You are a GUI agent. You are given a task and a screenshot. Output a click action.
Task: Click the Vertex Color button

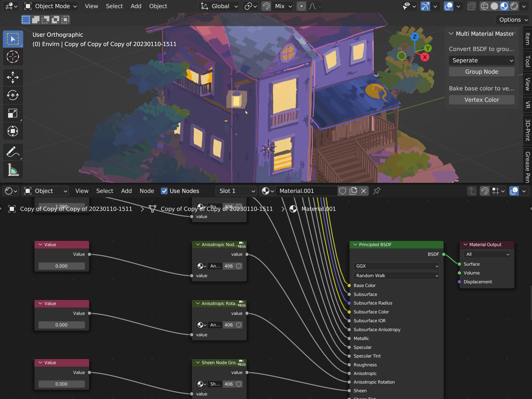[482, 99]
